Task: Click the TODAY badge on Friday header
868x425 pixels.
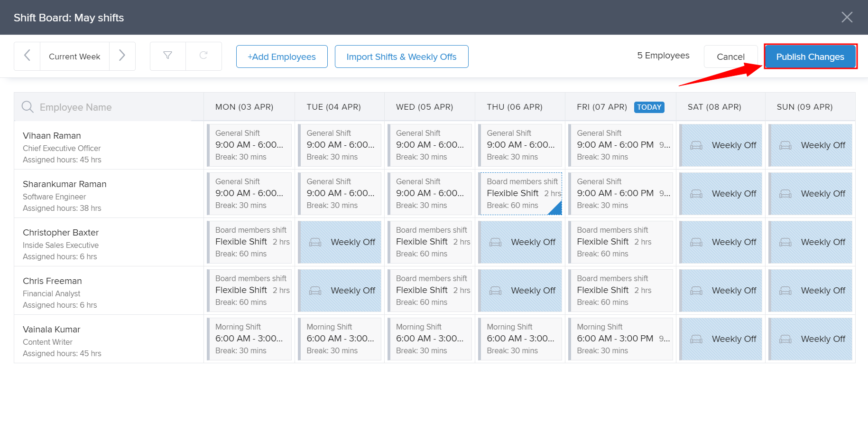Action: pos(649,107)
